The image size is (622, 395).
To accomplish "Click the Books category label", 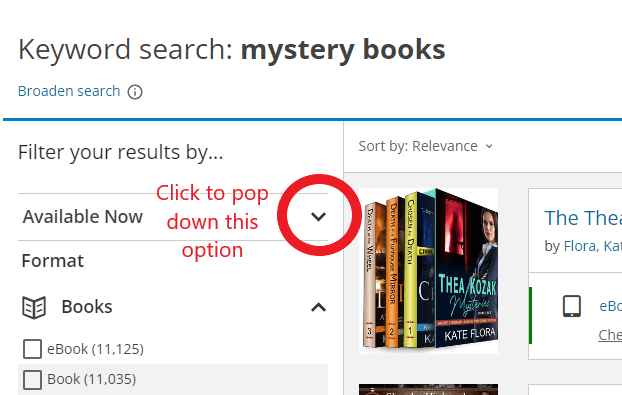I will 87,307.
